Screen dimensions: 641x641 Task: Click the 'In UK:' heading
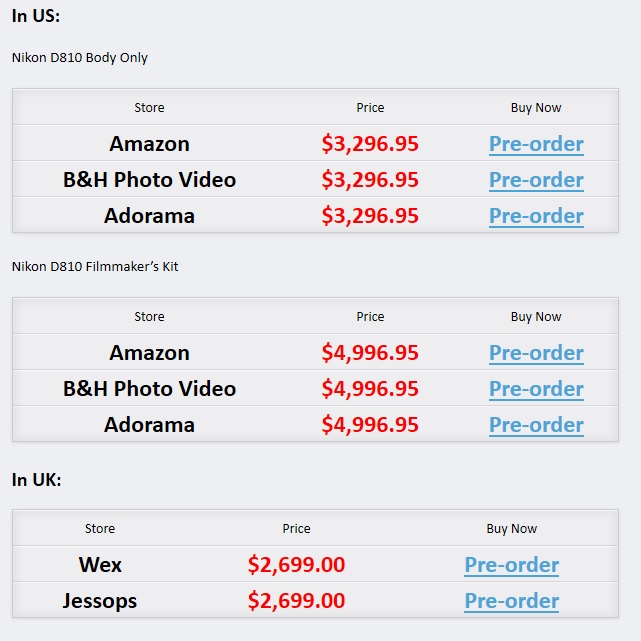pos(36,480)
